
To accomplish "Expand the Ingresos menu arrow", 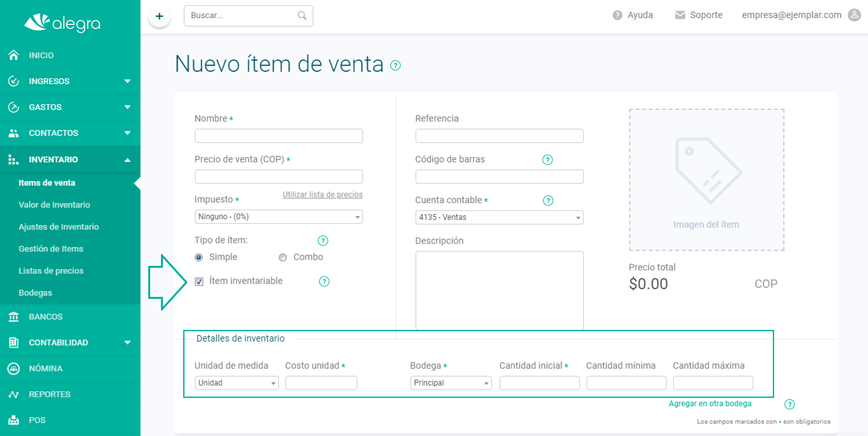I will pos(127,81).
